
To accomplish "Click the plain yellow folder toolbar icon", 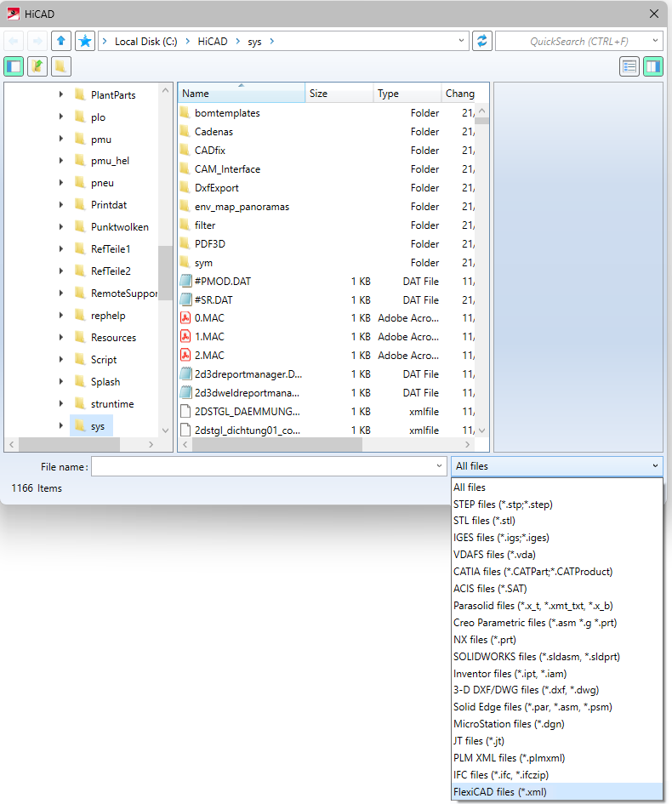I will [61, 66].
